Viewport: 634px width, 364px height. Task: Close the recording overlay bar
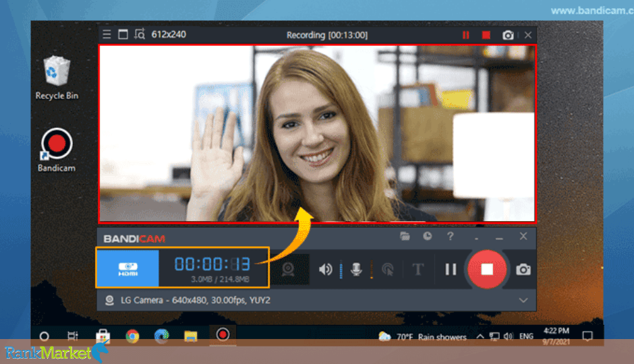[528, 35]
